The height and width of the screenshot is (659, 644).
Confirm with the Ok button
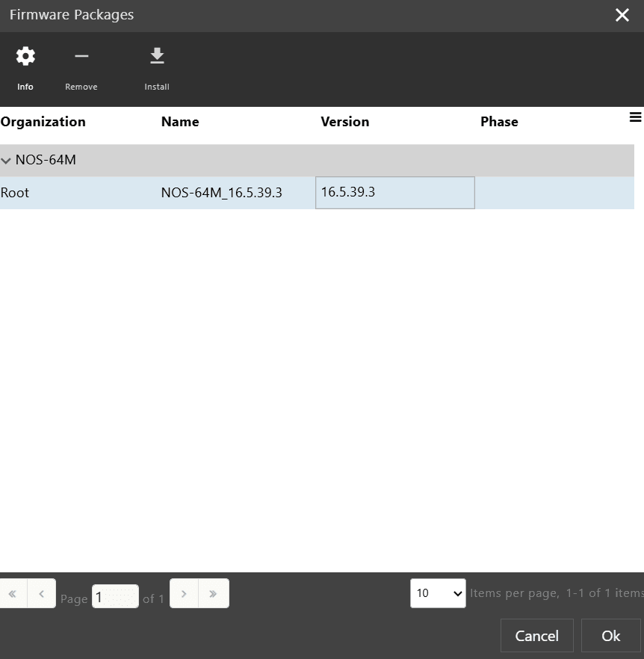[610, 636]
